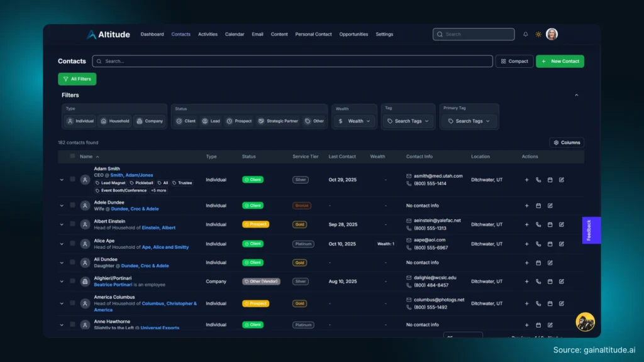Click the user profile avatar
Viewport: 644px width, 362px height.
point(552,34)
